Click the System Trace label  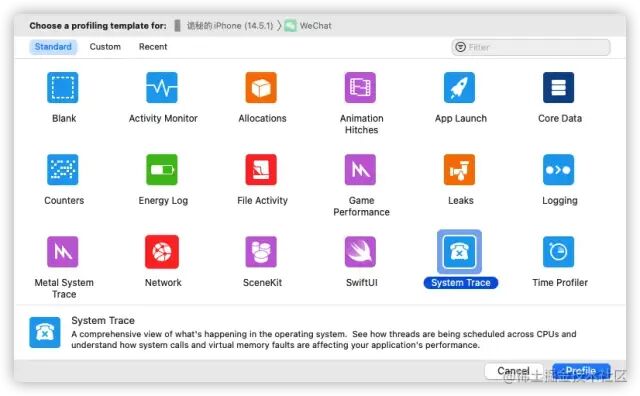point(461,283)
